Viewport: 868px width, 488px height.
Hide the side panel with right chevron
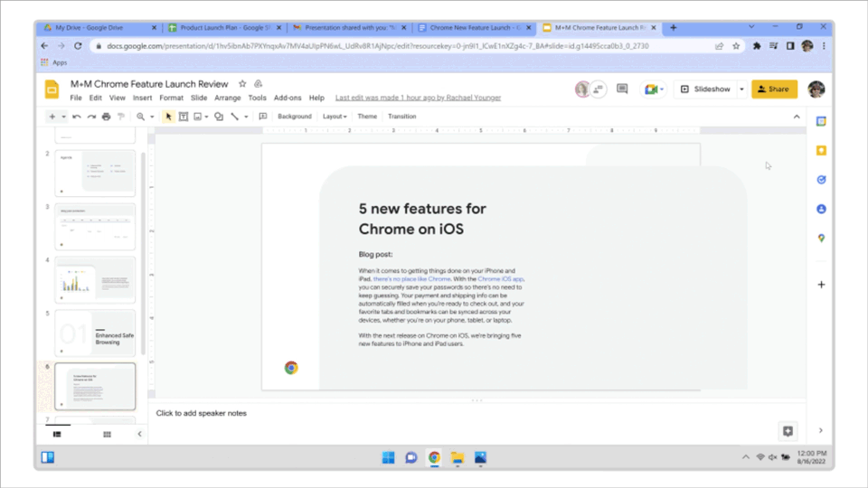click(x=821, y=430)
